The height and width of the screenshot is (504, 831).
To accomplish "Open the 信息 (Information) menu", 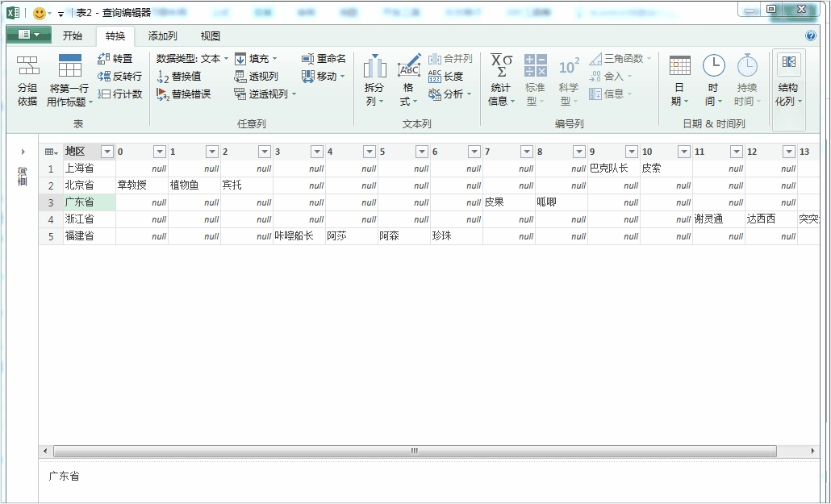I will (x=611, y=94).
